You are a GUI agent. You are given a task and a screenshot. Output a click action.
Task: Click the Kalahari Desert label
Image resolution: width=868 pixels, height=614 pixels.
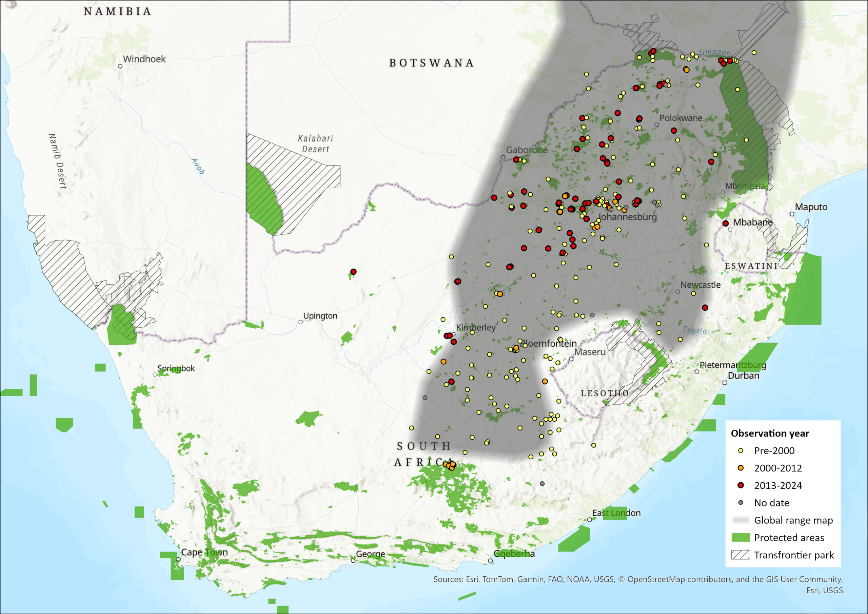tap(315, 144)
